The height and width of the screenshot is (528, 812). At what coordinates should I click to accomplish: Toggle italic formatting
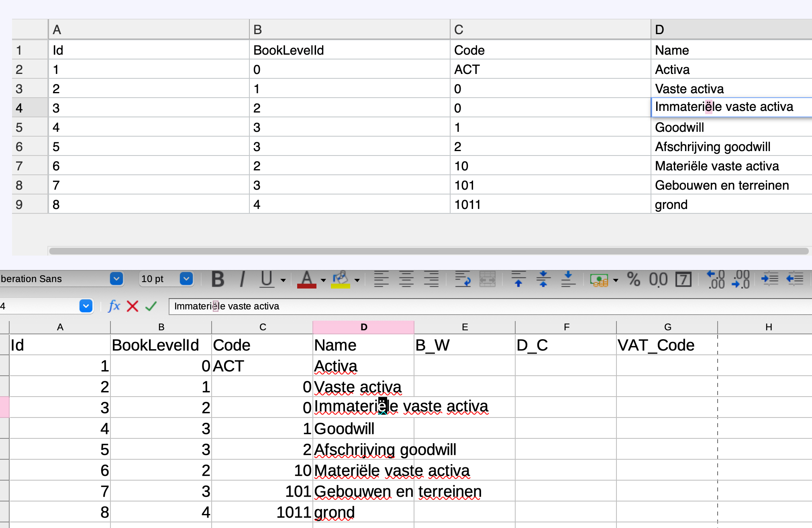(242, 279)
